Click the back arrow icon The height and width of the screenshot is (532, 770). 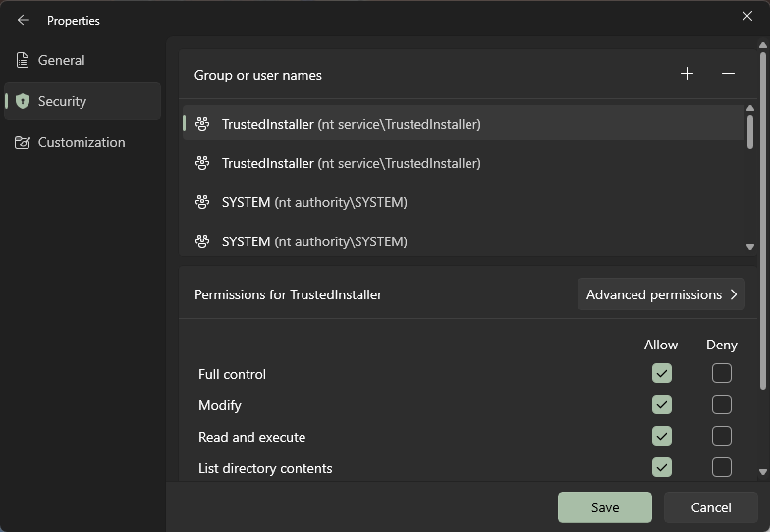[24, 20]
